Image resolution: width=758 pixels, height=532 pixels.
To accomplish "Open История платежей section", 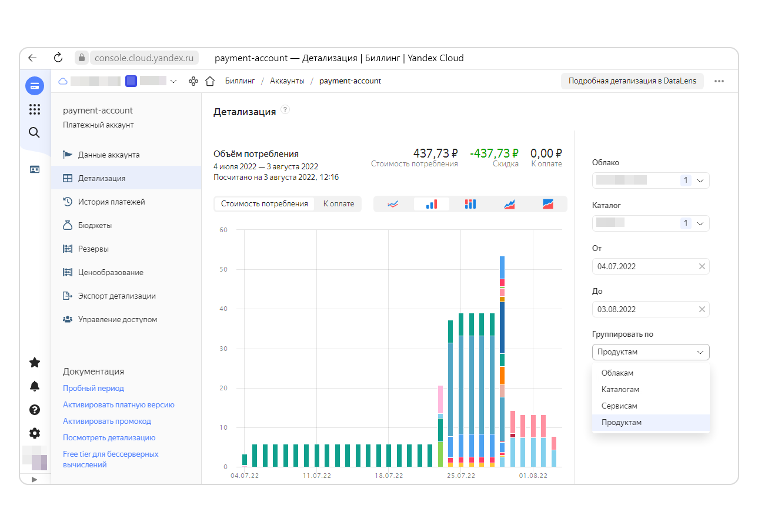I will click(126, 202).
